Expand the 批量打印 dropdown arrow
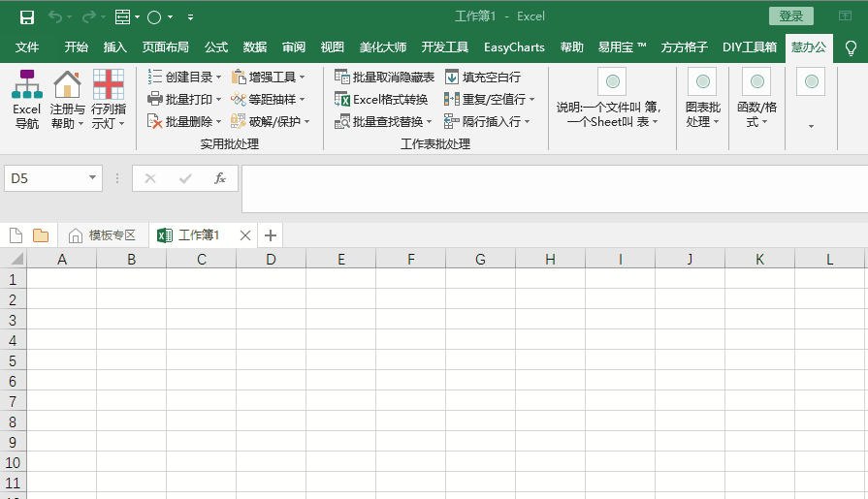This screenshot has height=499, width=868. (x=218, y=99)
